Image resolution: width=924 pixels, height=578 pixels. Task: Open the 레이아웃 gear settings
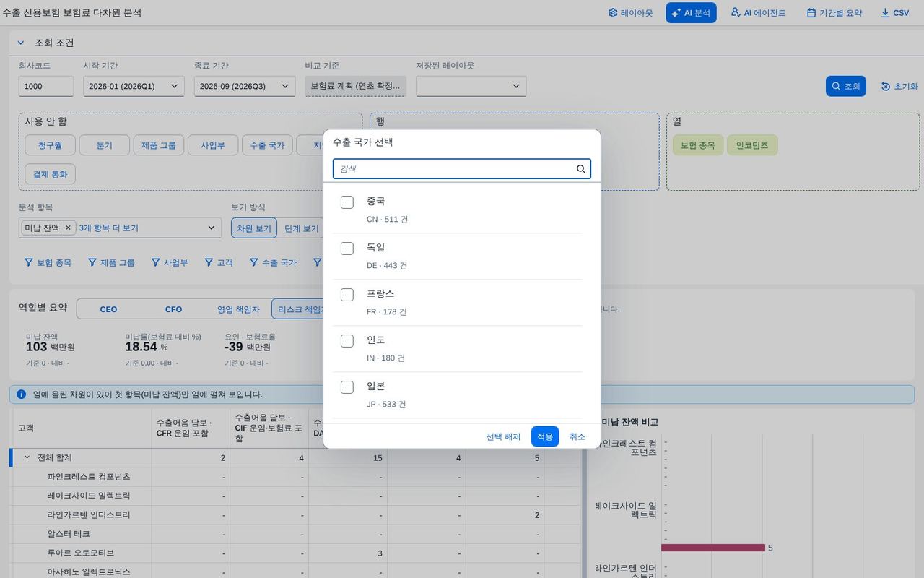(x=631, y=13)
